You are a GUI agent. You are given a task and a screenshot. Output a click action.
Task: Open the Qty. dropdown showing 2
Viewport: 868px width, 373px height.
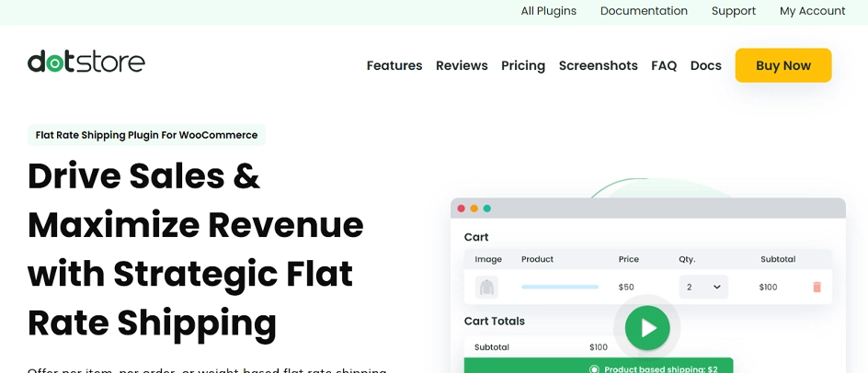coord(703,287)
